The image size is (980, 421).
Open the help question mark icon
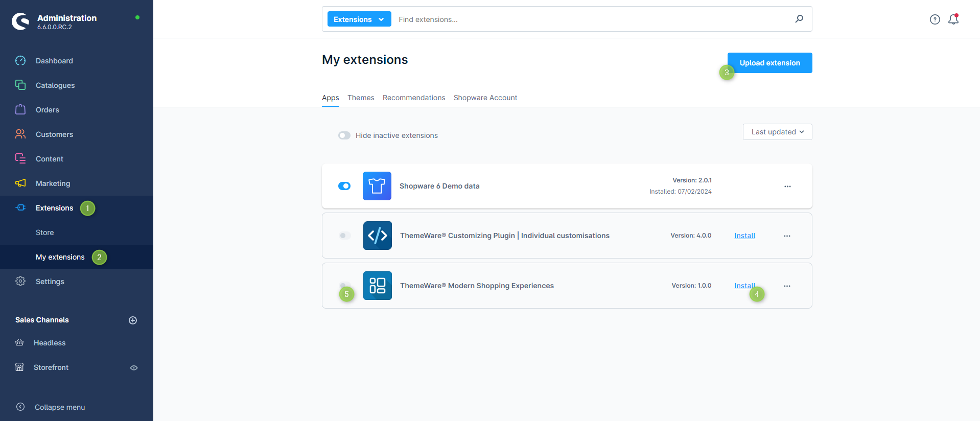point(935,19)
